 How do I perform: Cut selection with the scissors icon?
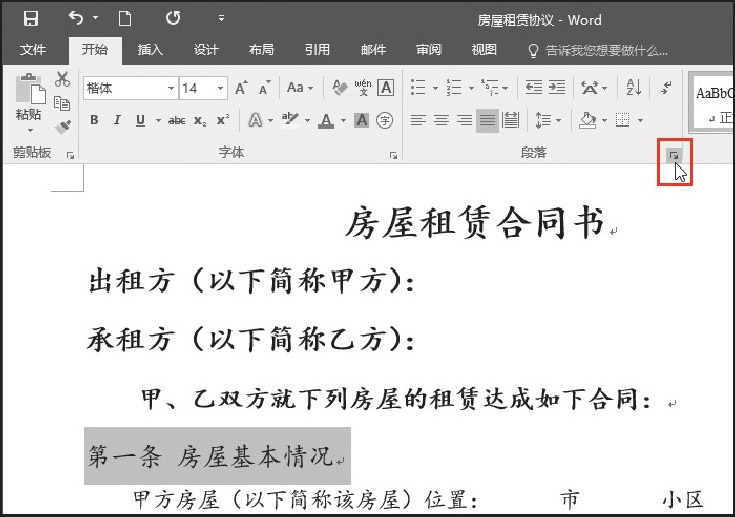[62, 80]
